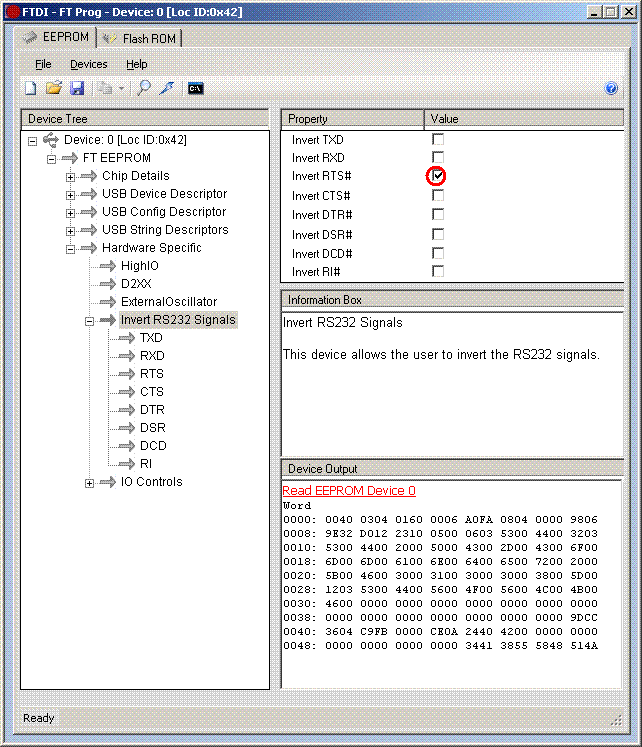Check the Invert CTS# checkbox
Viewport: 642px width, 747px height.
point(438,195)
